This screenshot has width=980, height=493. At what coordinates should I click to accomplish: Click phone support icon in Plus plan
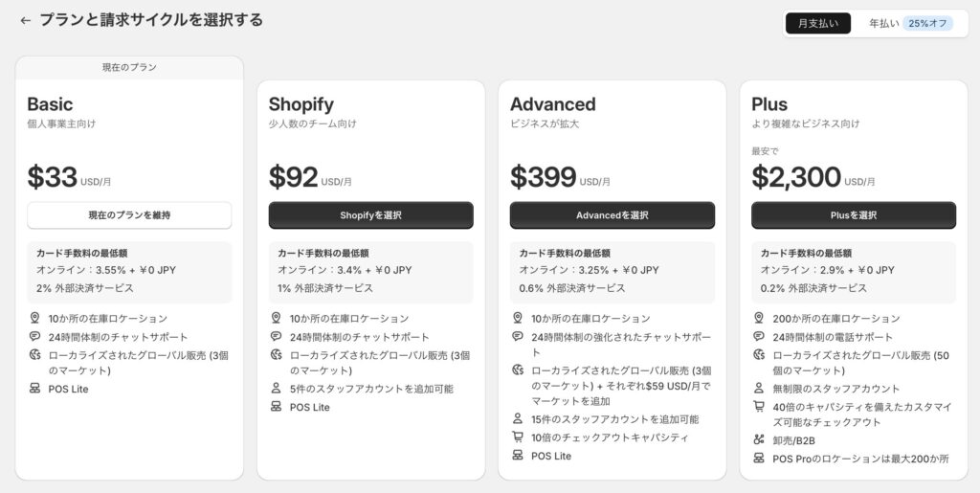coord(758,336)
